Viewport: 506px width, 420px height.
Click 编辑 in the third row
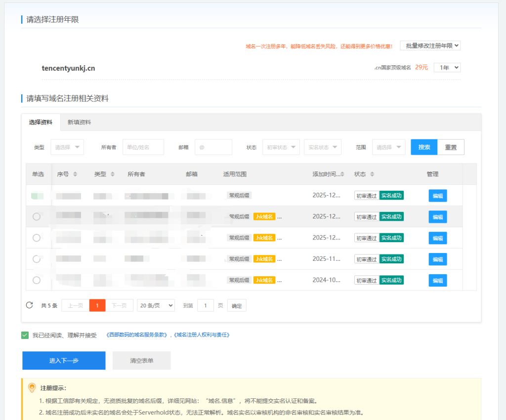[x=438, y=238]
